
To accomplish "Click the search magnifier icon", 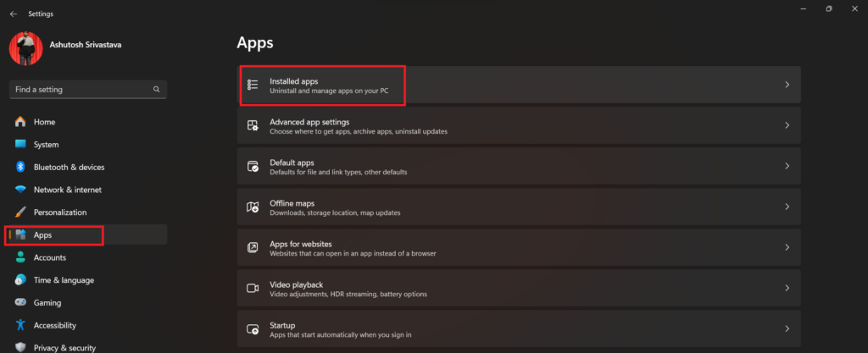I will [x=157, y=89].
